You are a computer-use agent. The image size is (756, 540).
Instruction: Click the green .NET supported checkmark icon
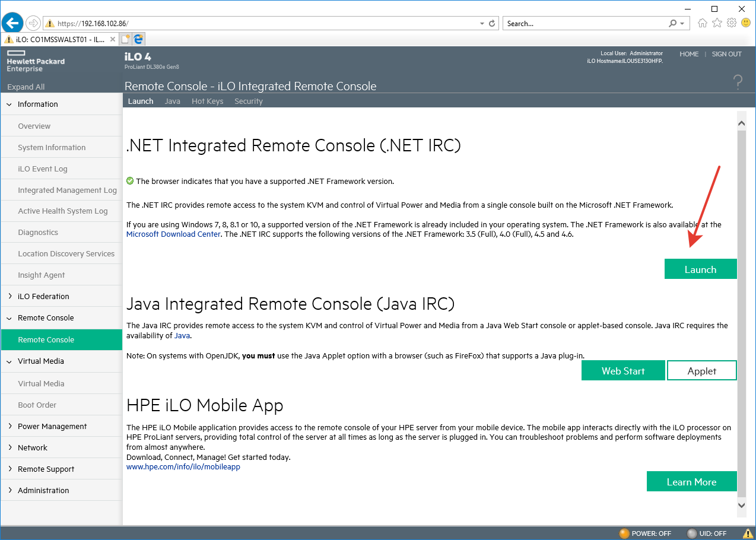130,181
